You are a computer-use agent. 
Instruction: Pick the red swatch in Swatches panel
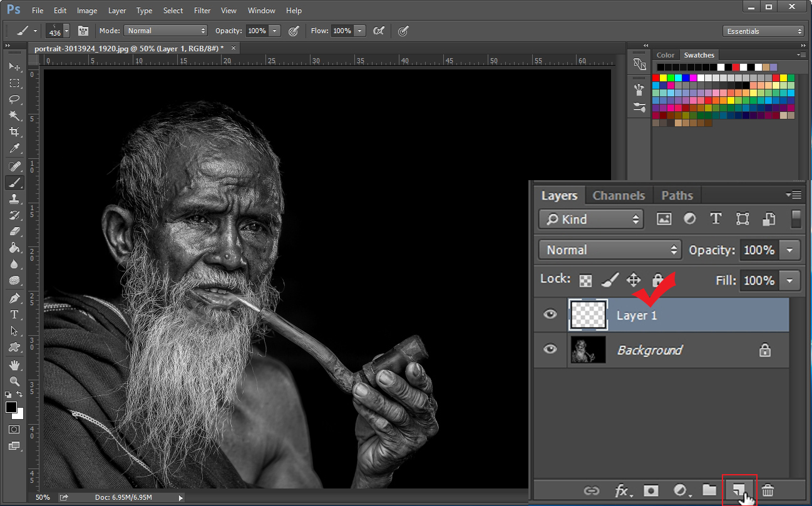[x=656, y=78]
